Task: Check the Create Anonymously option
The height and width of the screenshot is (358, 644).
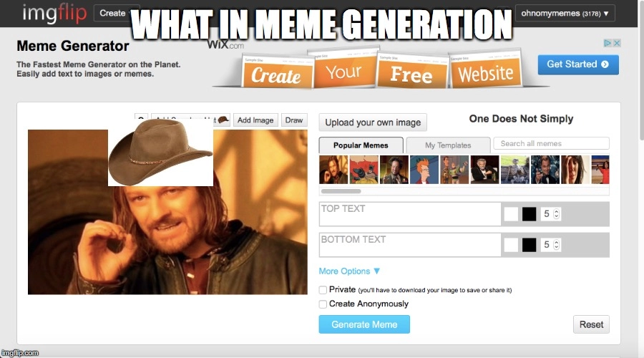Action: pyautogui.click(x=323, y=304)
